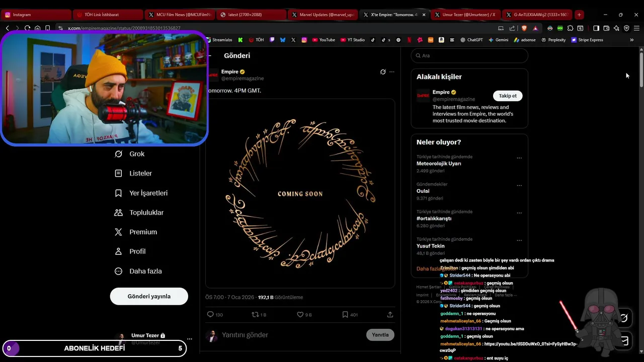Switch to the Instagram tab

pos(35,15)
